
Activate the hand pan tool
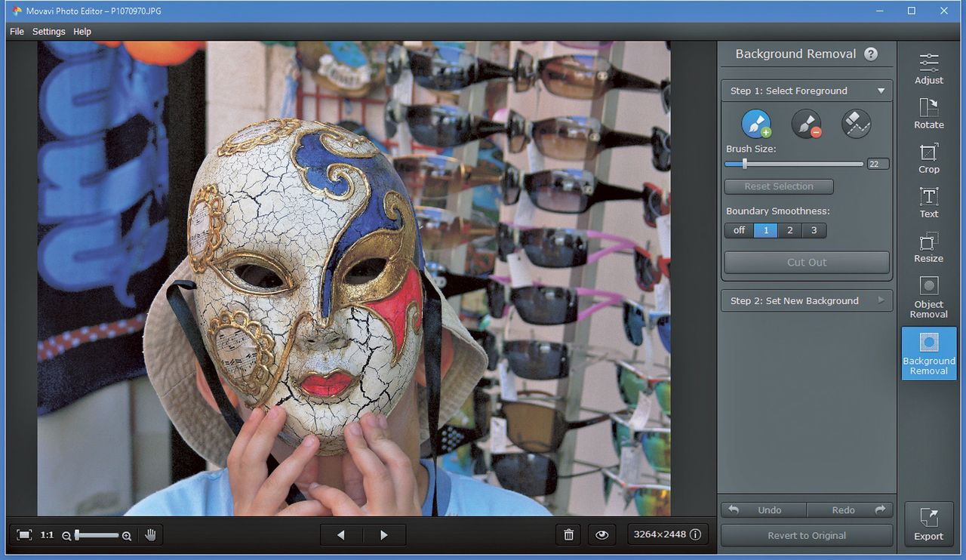[x=150, y=535]
